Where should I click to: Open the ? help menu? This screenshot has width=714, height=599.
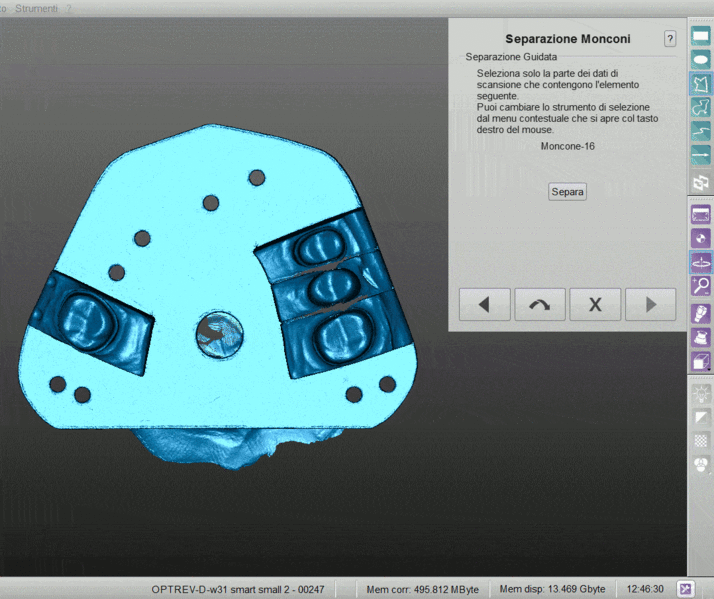(x=69, y=9)
